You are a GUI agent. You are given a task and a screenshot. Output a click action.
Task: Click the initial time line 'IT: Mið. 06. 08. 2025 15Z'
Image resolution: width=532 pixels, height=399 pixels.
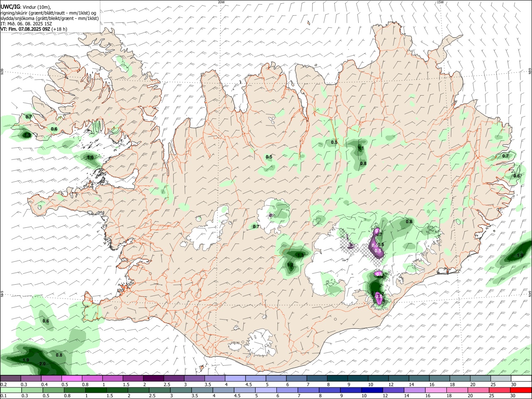[26, 24]
